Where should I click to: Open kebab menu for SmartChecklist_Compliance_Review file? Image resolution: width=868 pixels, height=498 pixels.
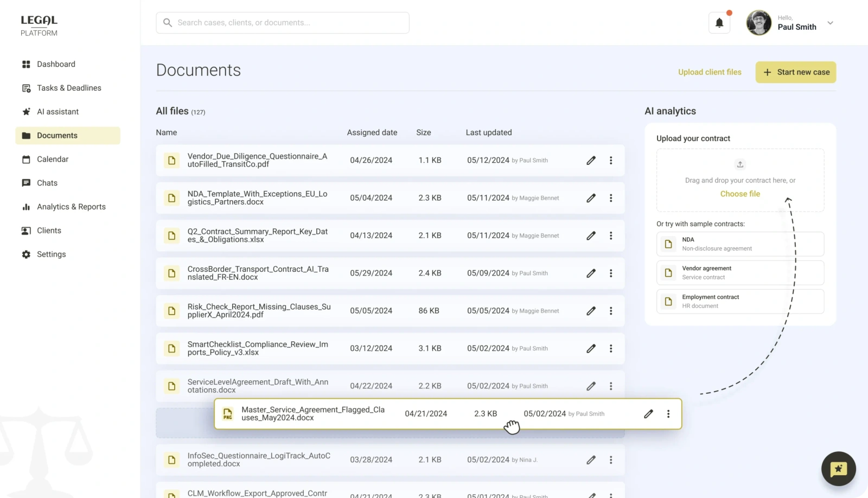point(611,348)
